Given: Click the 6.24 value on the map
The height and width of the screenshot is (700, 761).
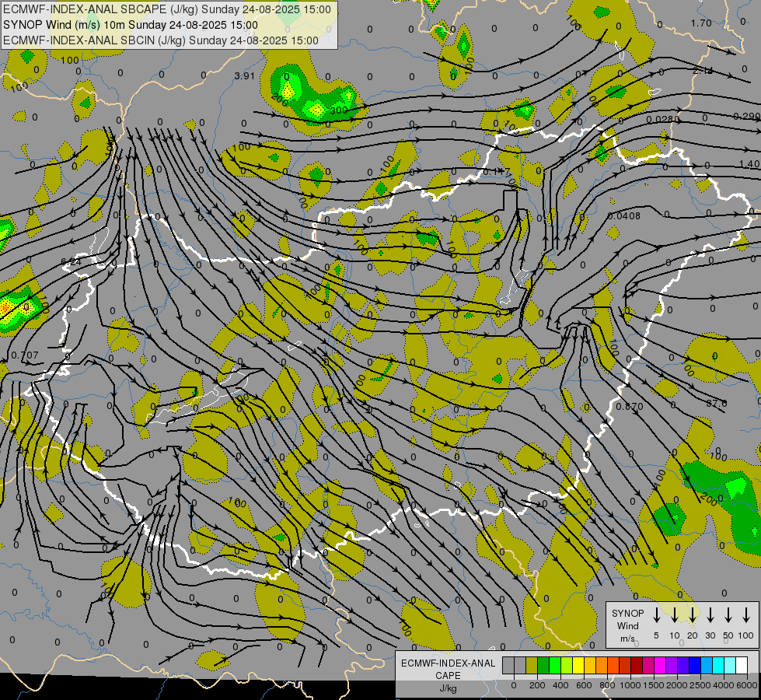Looking at the screenshot, I should (72, 262).
